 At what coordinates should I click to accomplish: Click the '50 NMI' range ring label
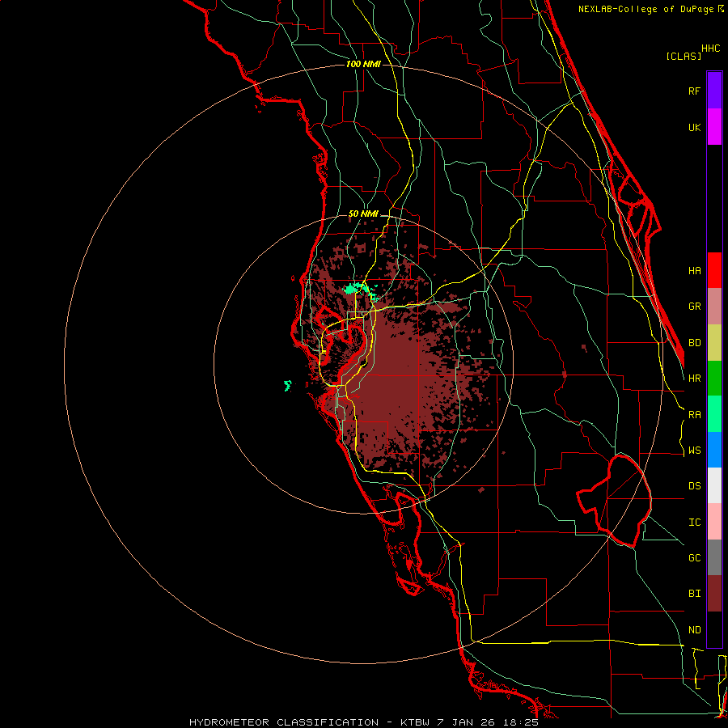click(x=363, y=214)
